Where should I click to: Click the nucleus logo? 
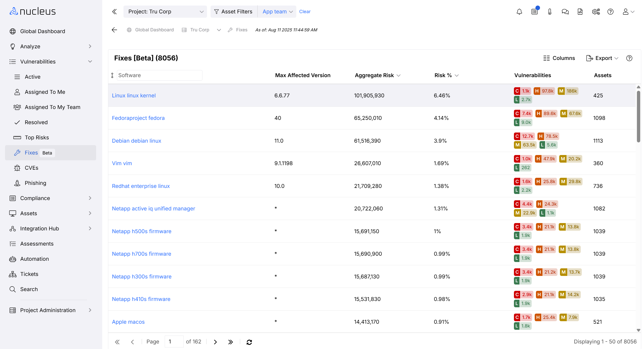(33, 11)
